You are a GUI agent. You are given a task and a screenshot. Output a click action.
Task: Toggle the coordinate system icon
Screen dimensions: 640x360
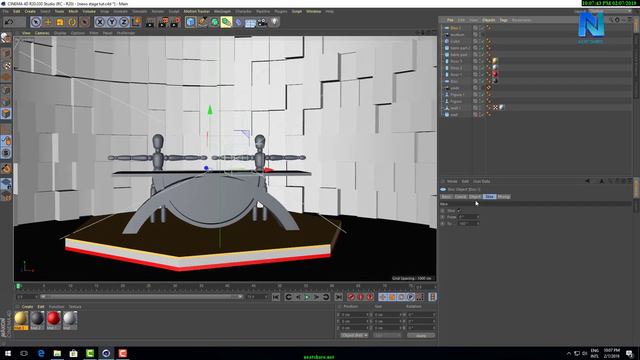[136, 22]
